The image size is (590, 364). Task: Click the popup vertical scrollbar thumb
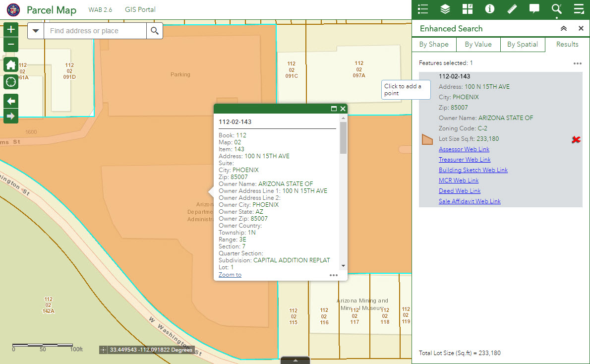pyautogui.click(x=343, y=137)
